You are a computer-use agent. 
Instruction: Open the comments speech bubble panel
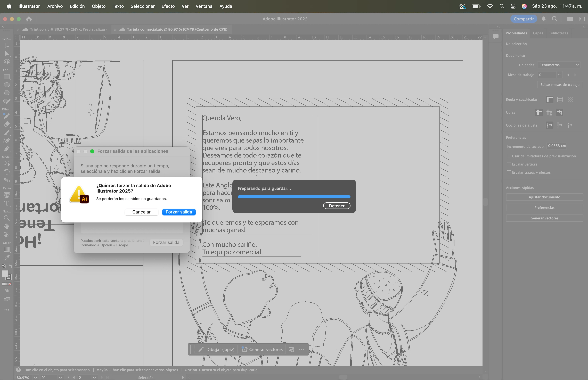[x=495, y=37]
